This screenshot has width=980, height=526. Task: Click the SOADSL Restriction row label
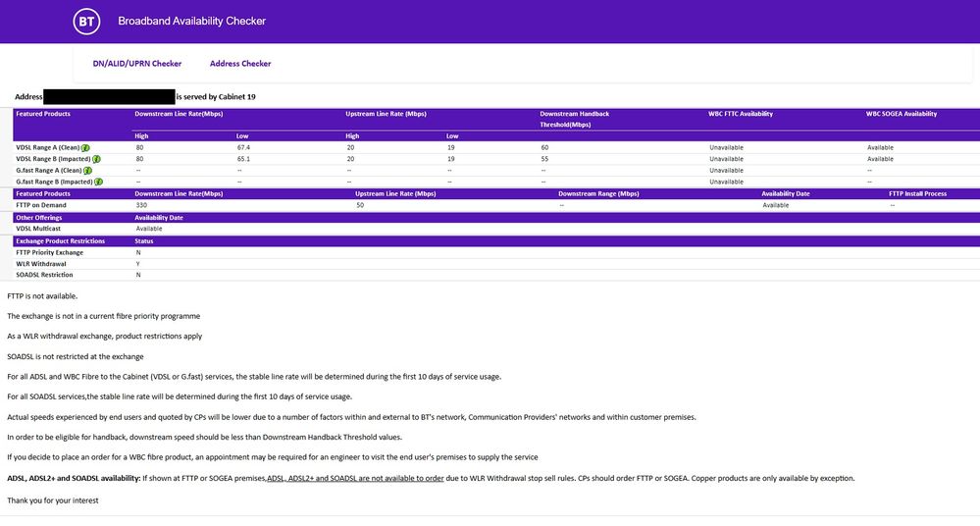[x=44, y=275]
